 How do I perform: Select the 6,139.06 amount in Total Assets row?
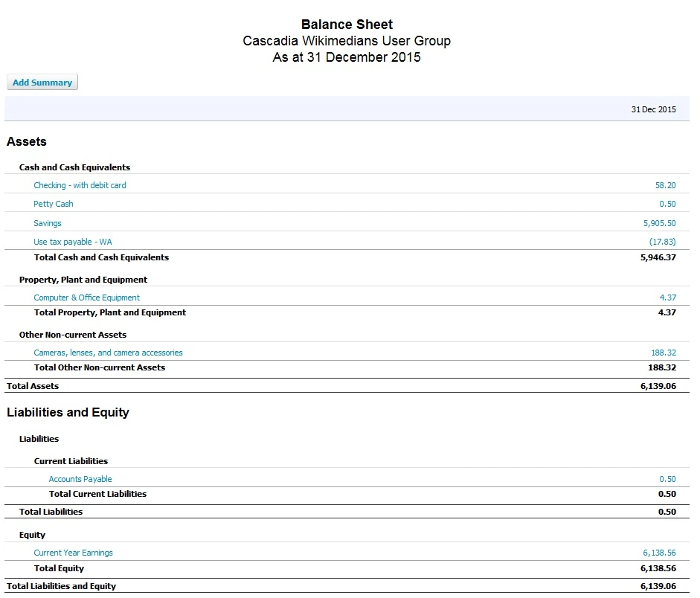[x=658, y=386]
